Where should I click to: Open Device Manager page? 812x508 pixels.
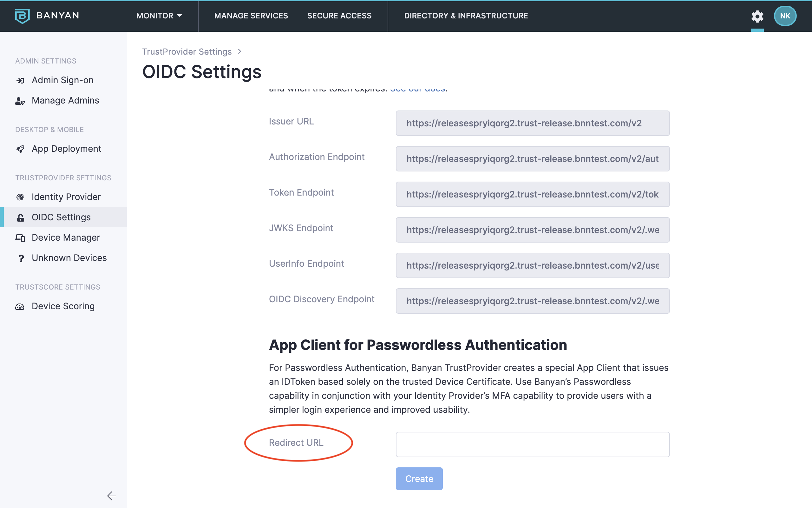coord(66,237)
